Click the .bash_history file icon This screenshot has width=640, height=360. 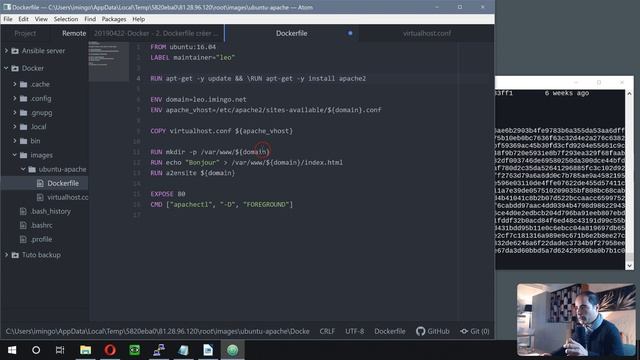point(23,211)
